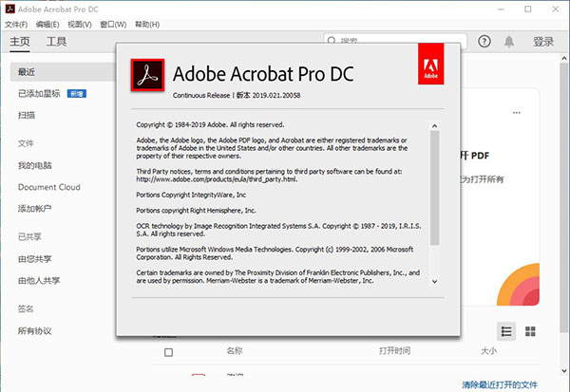The width and height of the screenshot is (570, 392).
Task: Open Document Cloud in the sidebar
Action: coord(49,187)
